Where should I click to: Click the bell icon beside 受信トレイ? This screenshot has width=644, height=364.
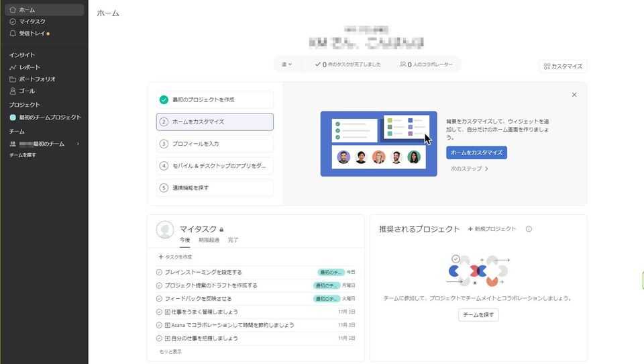(x=13, y=34)
